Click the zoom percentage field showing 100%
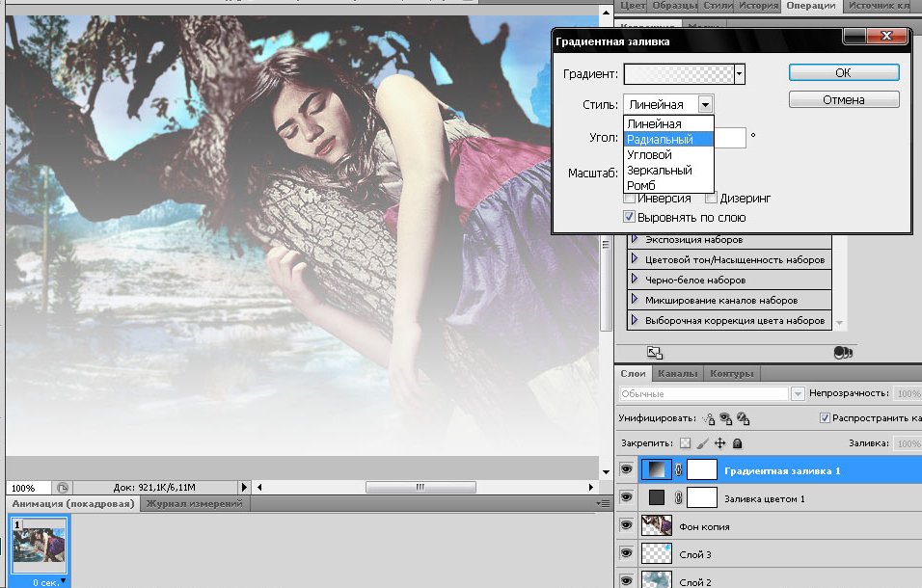 28,488
